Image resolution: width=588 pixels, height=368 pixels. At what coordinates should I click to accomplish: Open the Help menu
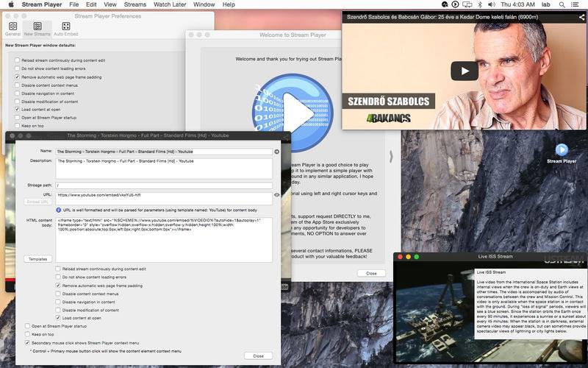229,4
